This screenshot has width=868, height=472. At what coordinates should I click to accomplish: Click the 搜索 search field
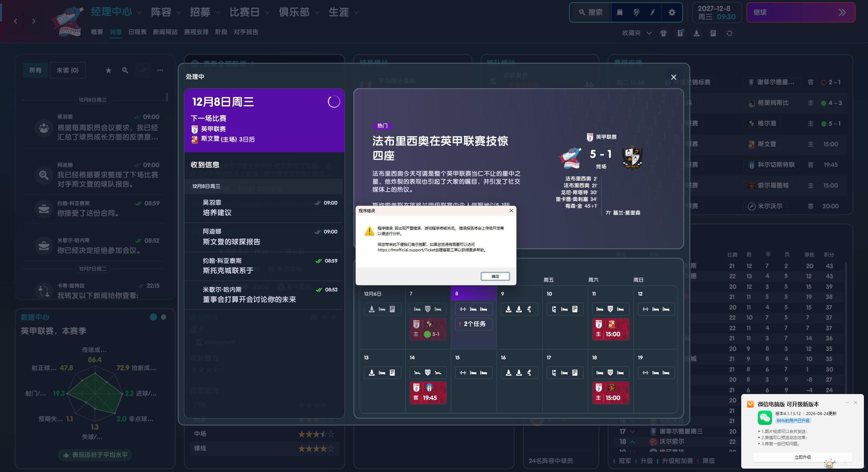591,13
